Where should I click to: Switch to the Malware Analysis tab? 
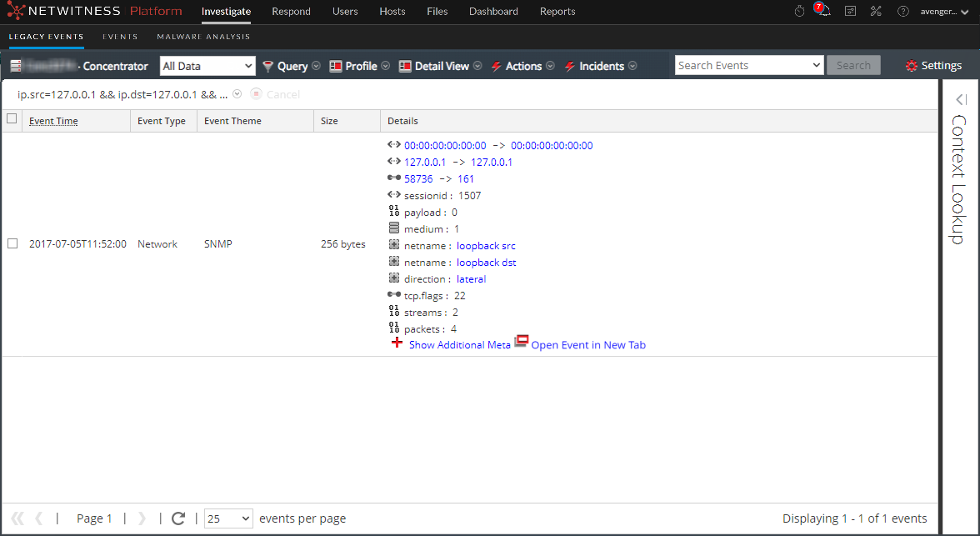tap(203, 37)
